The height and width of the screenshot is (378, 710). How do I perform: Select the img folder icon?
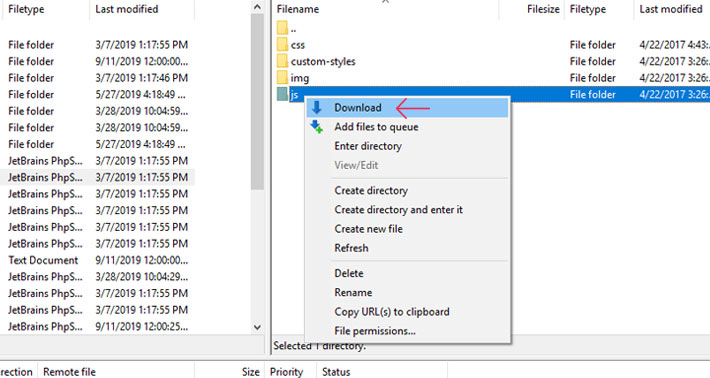coord(282,77)
